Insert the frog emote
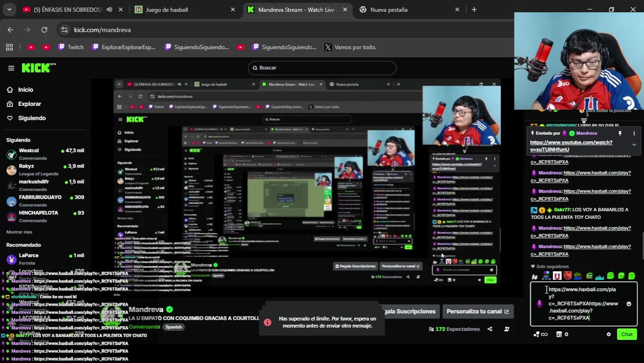 (x=578, y=276)
